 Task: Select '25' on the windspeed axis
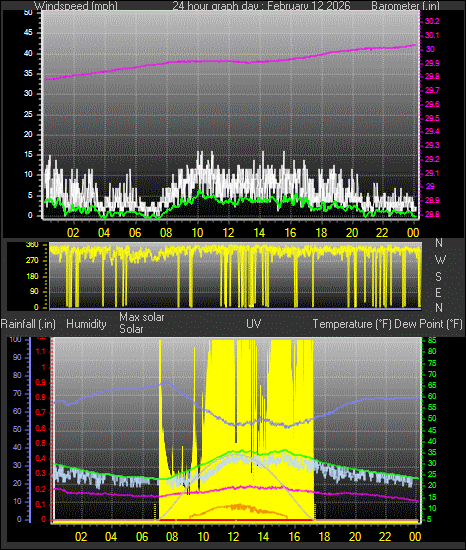click(28, 114)
